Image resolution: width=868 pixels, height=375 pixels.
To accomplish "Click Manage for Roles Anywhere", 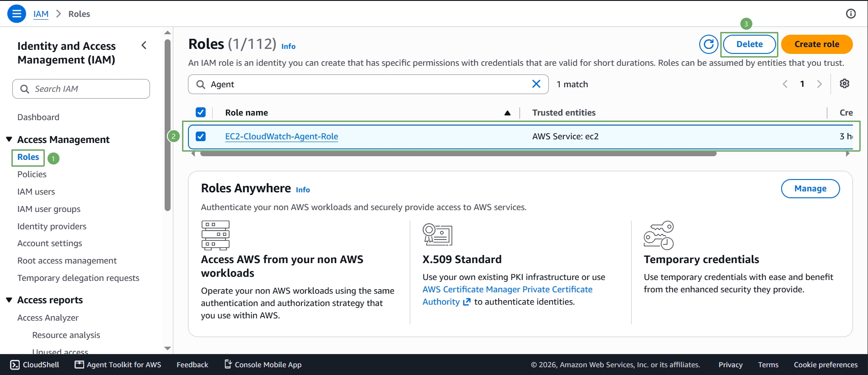I will tap(810, 189).
